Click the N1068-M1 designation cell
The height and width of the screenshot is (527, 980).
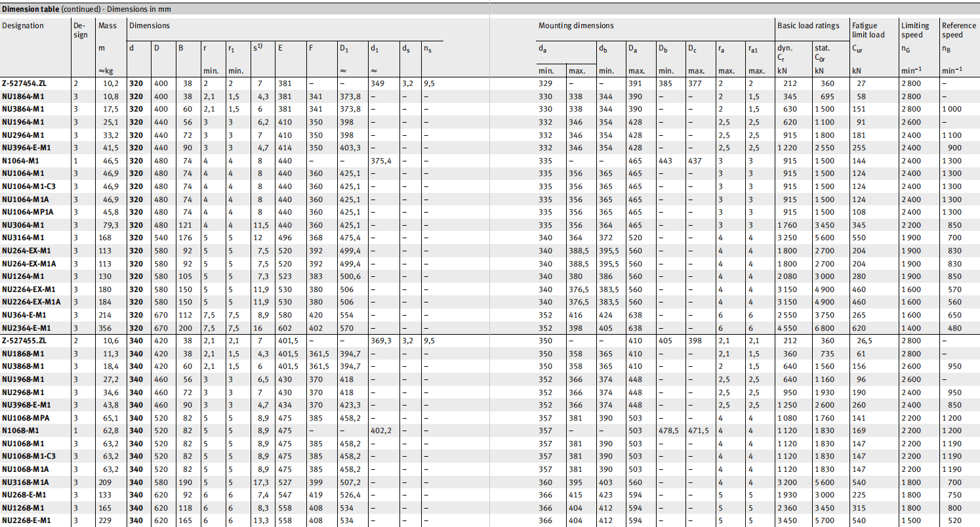(21, 431)
